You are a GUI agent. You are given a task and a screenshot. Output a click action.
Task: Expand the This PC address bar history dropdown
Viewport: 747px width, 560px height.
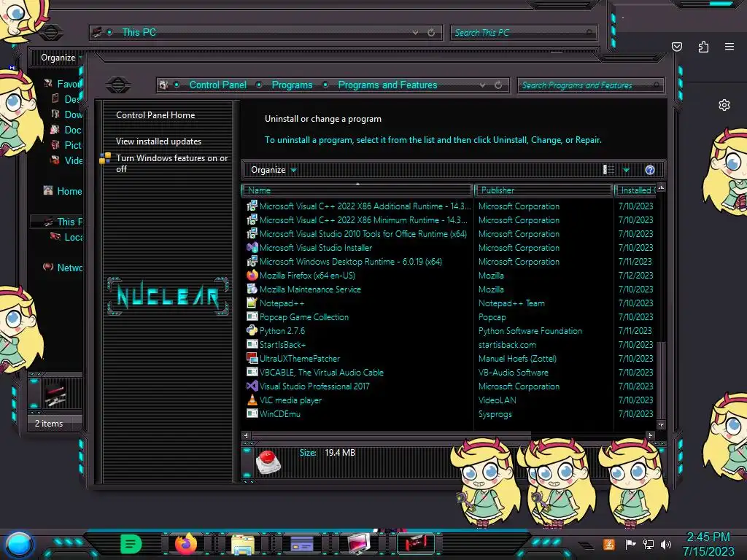(415, 32)
